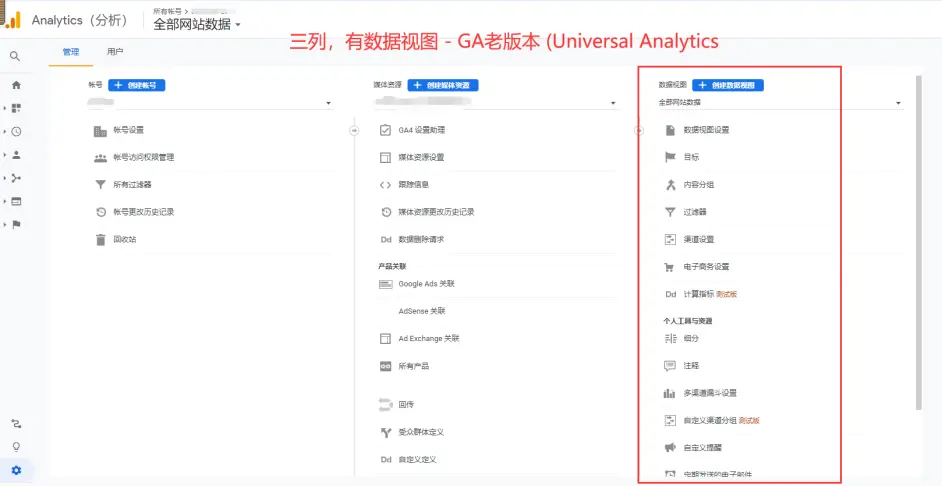
Task: Click the building icon beside 帐号设置
Action: point(100,130)
